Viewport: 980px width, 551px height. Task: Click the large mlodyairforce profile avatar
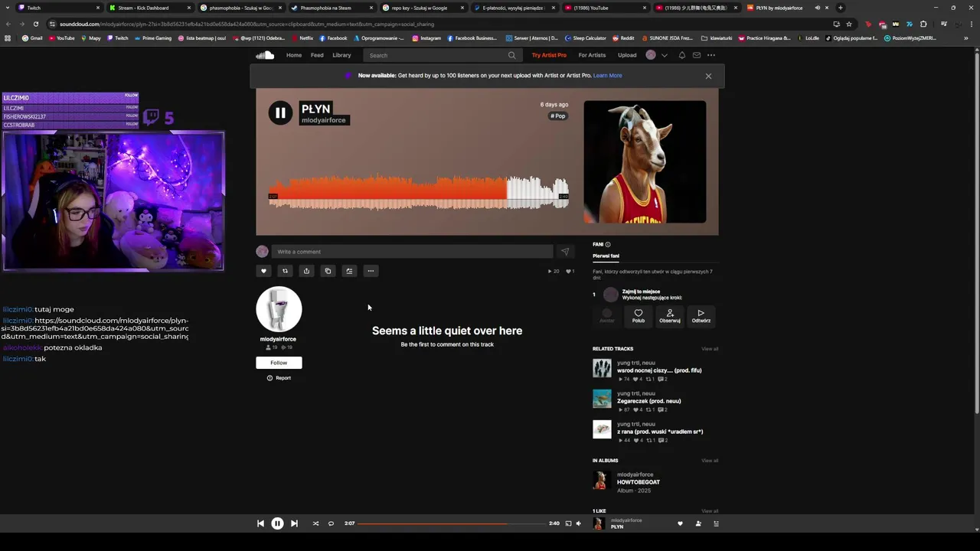pyautogui.click(x=279, y=309)
